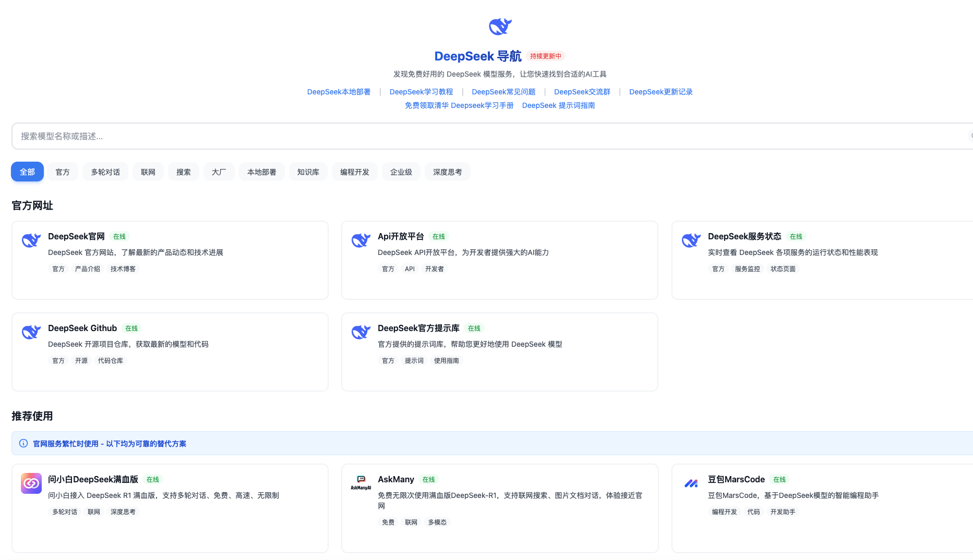973x560 pixels.
Task: Click the Api开放平台 card whale icon
Action: [x=361, y=240]
